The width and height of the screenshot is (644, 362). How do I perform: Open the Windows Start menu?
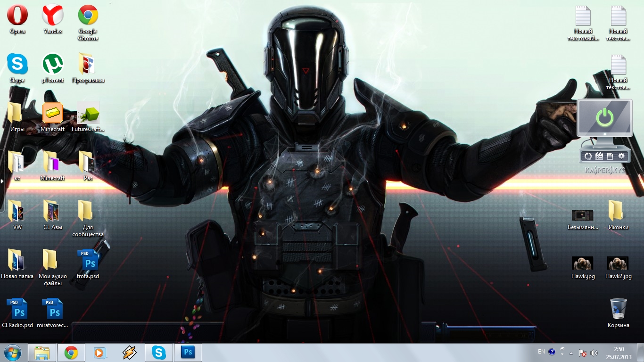pyautogui.click(x=13, y=353)
